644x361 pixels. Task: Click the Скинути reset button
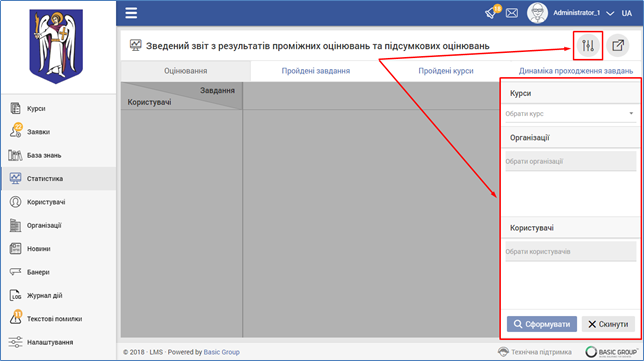tap(608, 324)
